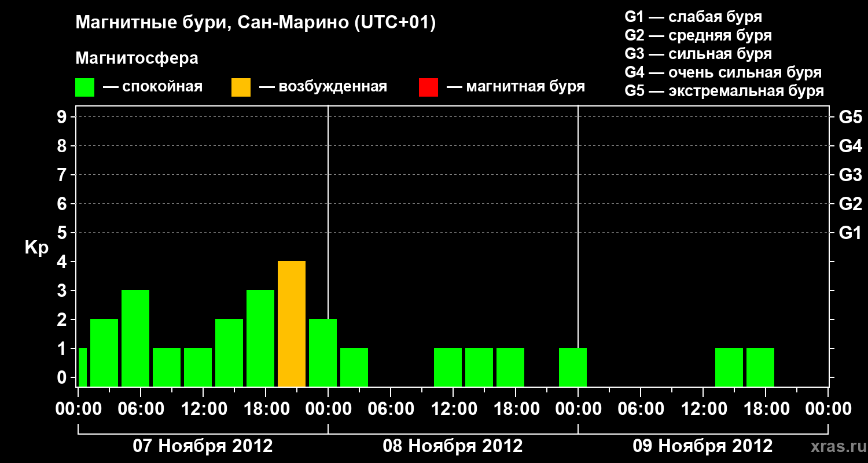This screenshot has height=463, width=868.
Task: Click the red 'магнитная буря' legend swatch
Action: click(428, 87)
